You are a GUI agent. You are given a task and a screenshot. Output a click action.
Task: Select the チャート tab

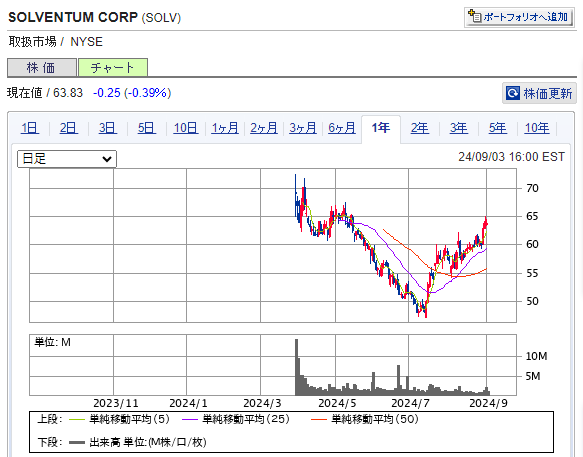click(x=113, y=68)
